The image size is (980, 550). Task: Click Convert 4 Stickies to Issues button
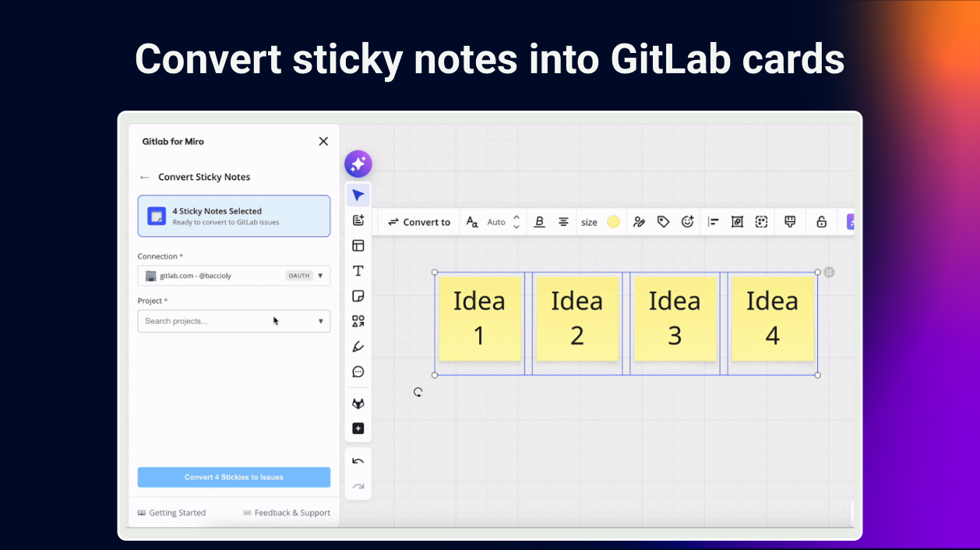coord(234,477)
